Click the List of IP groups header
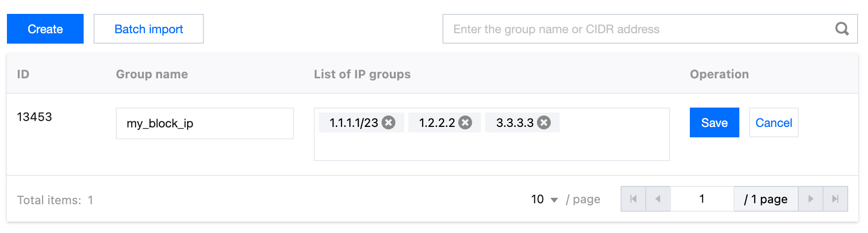The width and height of the screenshot is (868, 233). [x=362, y=74]
